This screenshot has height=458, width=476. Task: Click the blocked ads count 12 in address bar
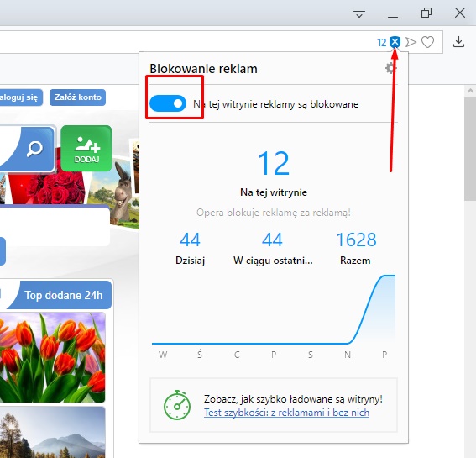tap(382, 43)
